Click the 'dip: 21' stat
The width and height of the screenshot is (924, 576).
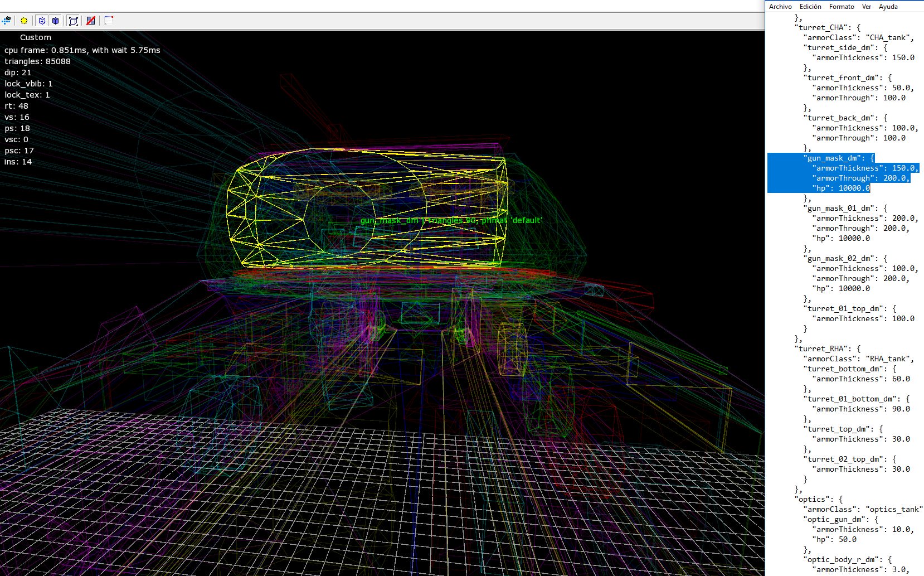tap(18, 72)
